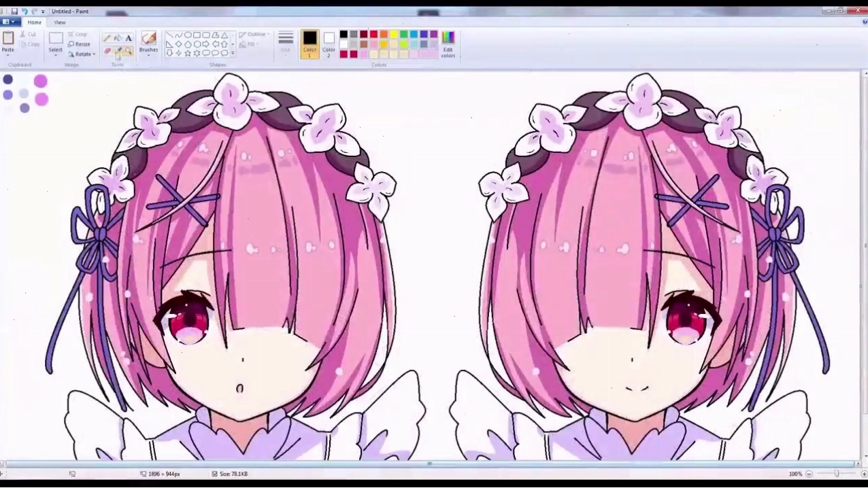The height and width of the screenshot is (488, 868).
Task: Pick the green palette swatch
Action: tap(403, 35)
